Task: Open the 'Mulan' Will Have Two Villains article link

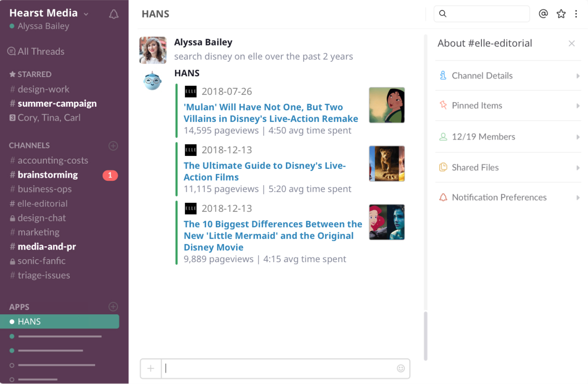Action: coord(271,113)
